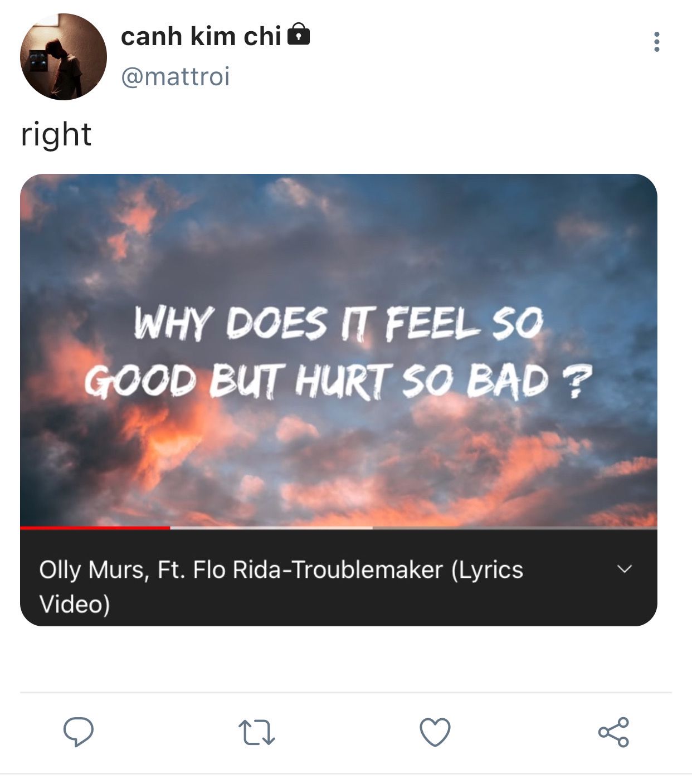Open the three-dot more options menu
Image resolution: width=692 pixels, height=784 pixels.
point(657,42)
